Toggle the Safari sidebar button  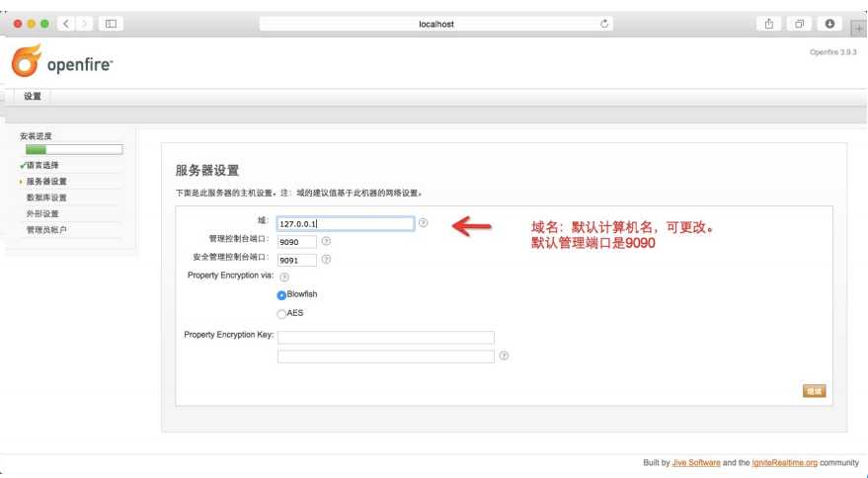click(111, 24)
